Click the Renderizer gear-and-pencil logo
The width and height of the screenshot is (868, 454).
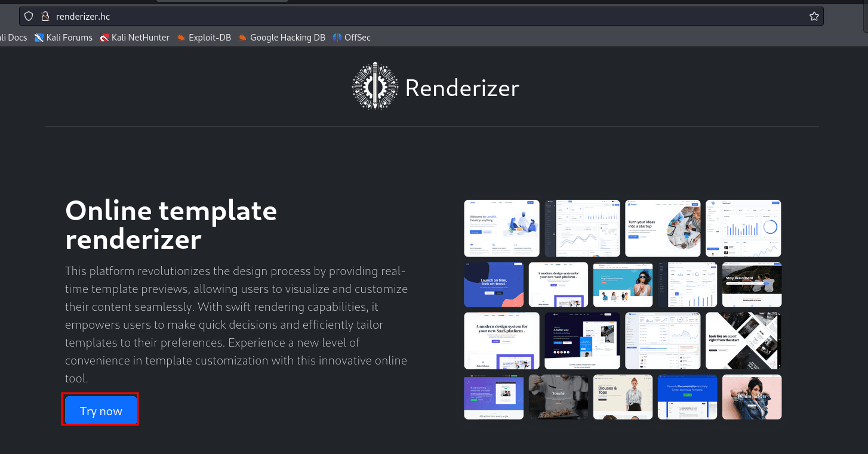point(375,87)
